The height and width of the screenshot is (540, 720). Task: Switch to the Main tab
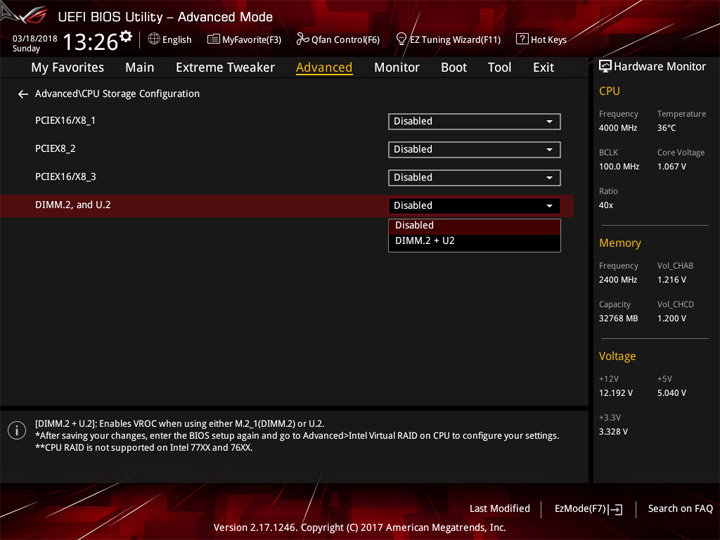click(140, 68)
